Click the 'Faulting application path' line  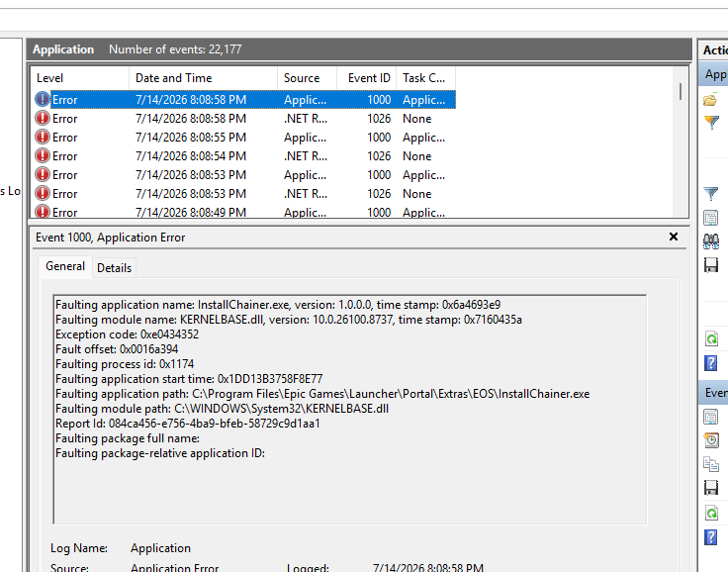[322, 394]
